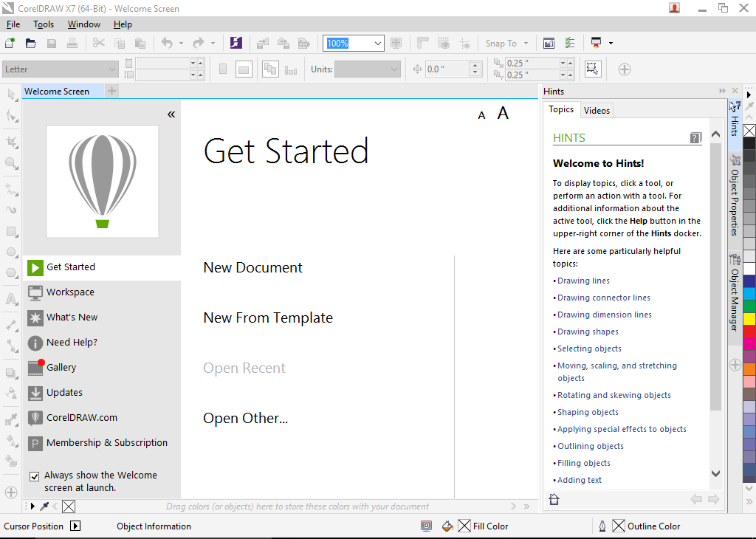
Task: Open the What's New sidebar item
Action: [102, 317]
